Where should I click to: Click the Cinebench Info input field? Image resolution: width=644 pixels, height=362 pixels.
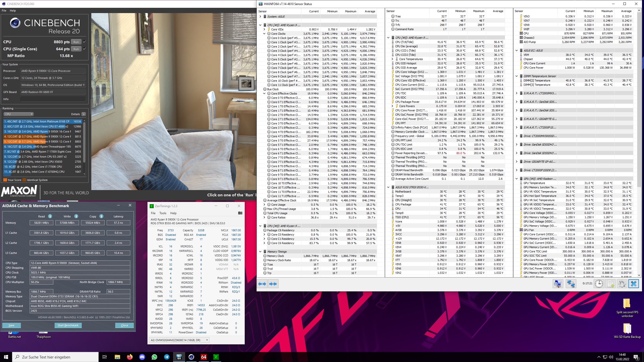pyautogui.click(x=53, y=99)
